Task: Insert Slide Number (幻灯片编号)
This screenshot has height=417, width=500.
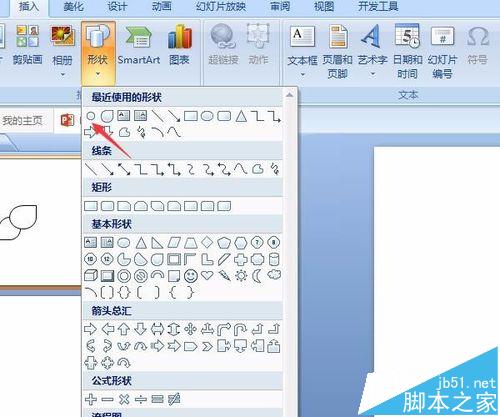Action: click(442, 52)
